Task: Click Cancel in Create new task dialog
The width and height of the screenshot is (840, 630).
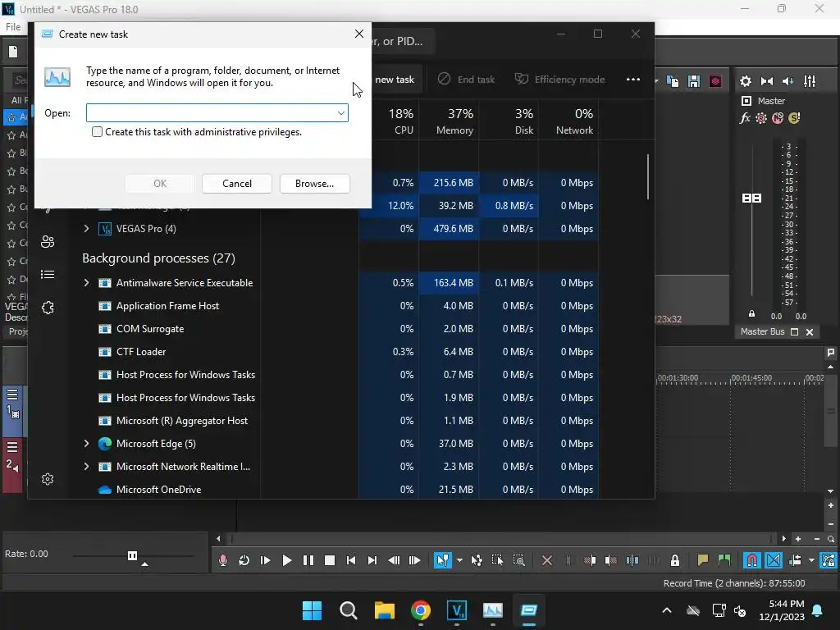Action: point(237,184)
